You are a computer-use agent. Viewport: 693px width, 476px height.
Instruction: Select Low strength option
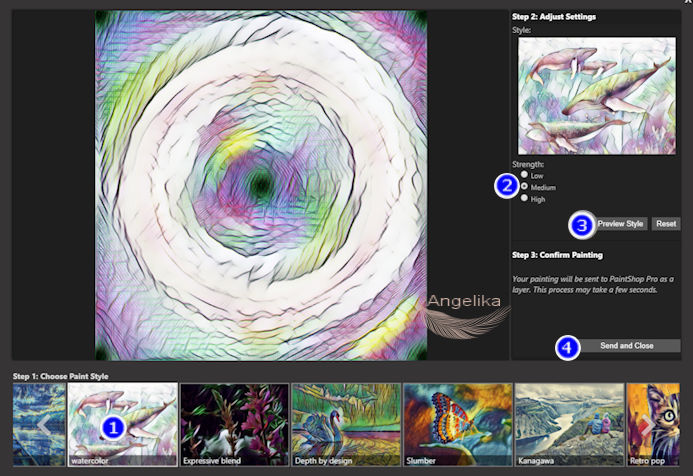(524, 175)
